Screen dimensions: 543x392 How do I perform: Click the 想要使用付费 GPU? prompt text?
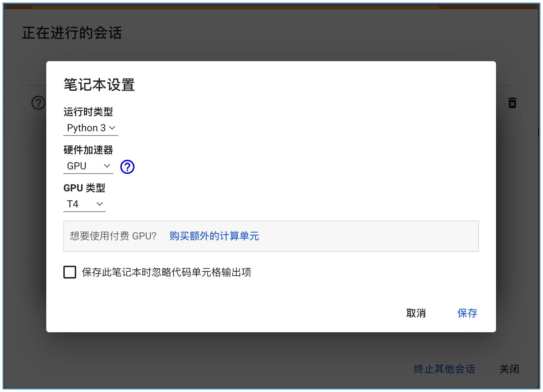[x=113, y=236]
